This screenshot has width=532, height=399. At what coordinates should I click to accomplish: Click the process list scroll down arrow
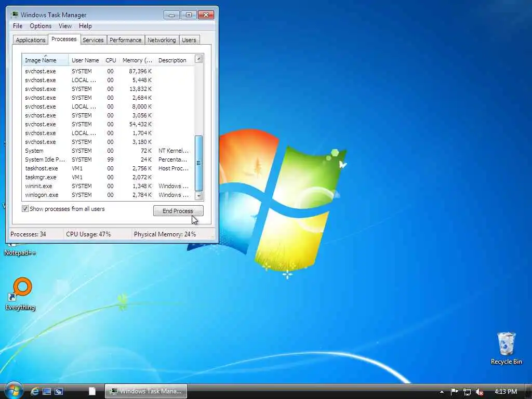point(199,196)
